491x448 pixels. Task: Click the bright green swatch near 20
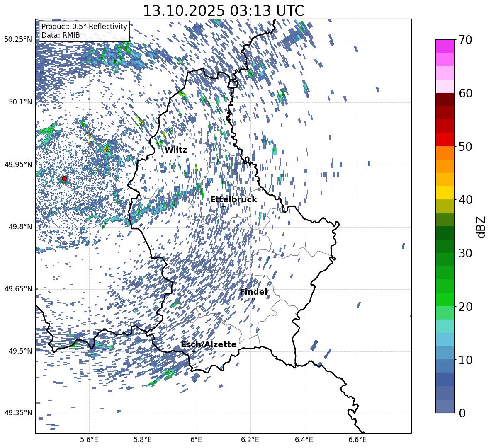point(445,299)
